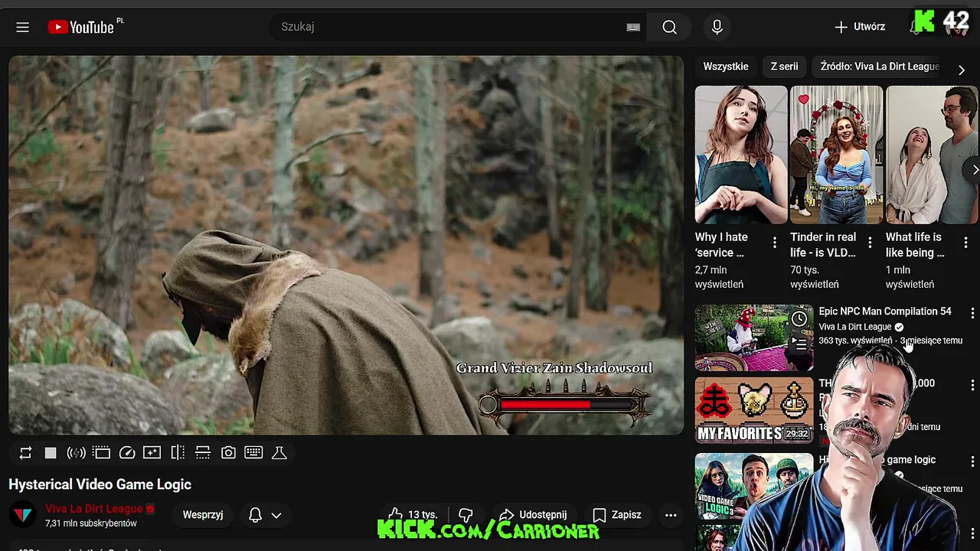Start voice search with microphone icon
The height and width of the screenshot is (551, 980).
point(717,27)
